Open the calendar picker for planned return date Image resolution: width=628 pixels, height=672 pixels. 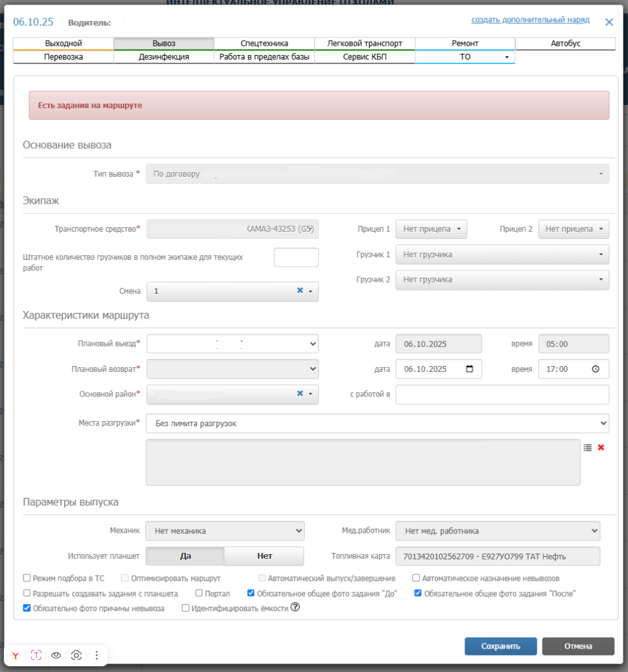tap(469, 369)
